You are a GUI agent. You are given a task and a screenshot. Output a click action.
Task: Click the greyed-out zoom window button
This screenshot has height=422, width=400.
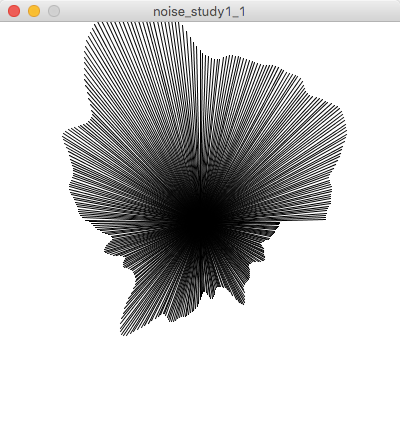pyautogui.click(x=54, y=11)
